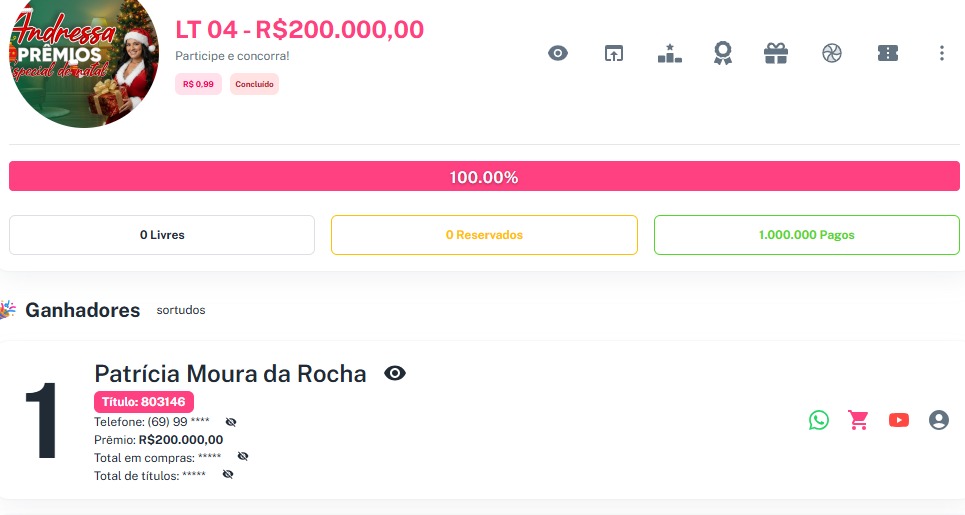Open the ranking podium icon

coord(669,53)
